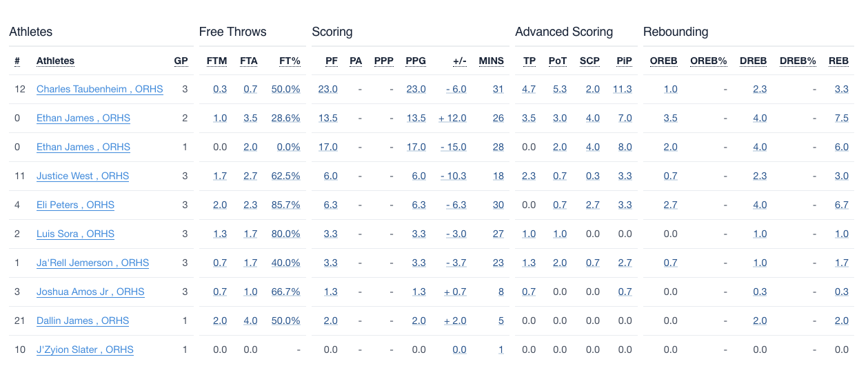The width and height of the screenshot is (868, 386).
Task: Click the PiP column header
Action: [x=624, y=61]
